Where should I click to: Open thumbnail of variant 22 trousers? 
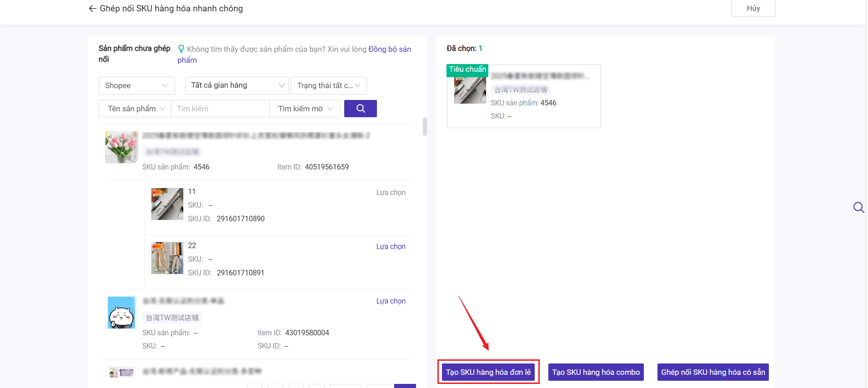(x=167, y=258)
